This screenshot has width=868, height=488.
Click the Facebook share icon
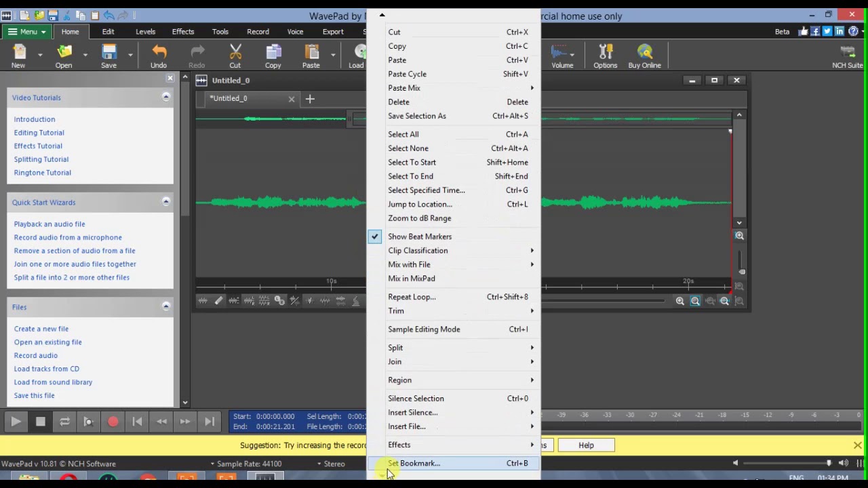[815, 31]
